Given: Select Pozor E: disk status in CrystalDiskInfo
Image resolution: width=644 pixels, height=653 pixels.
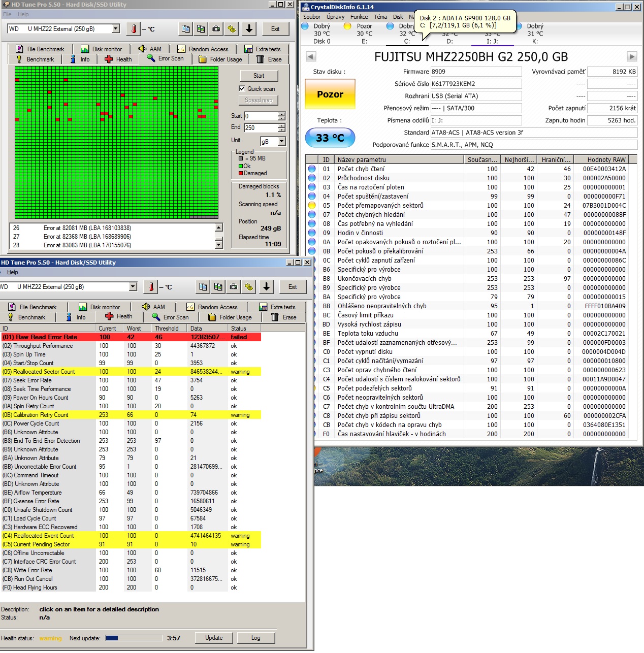Looking at the screenshot, I should 364,34.
